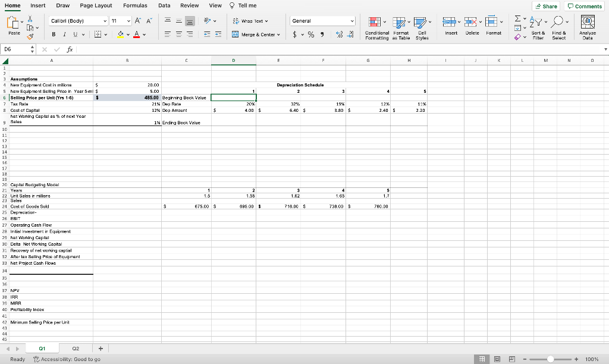Image resolution: width=609 pixels, height=364 pixels.
Task: Click the Clear eraser icon
Action: (518, 37)
